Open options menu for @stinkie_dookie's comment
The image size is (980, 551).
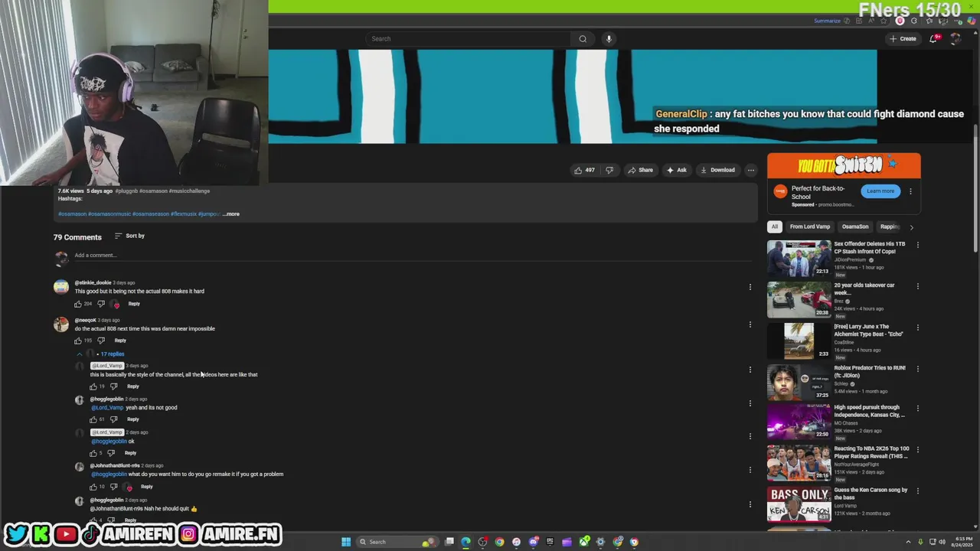click(x=750, y=287)
